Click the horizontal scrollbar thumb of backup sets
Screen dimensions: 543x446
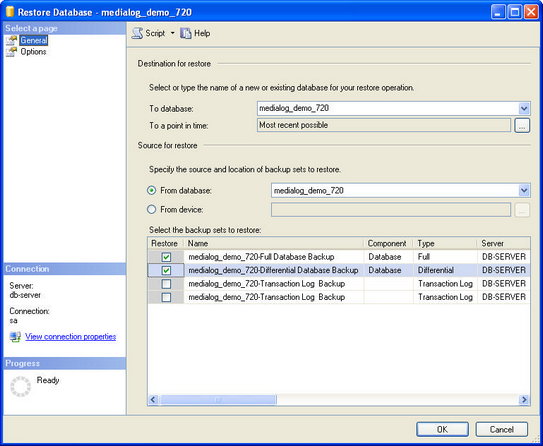[x=218, y=400]
